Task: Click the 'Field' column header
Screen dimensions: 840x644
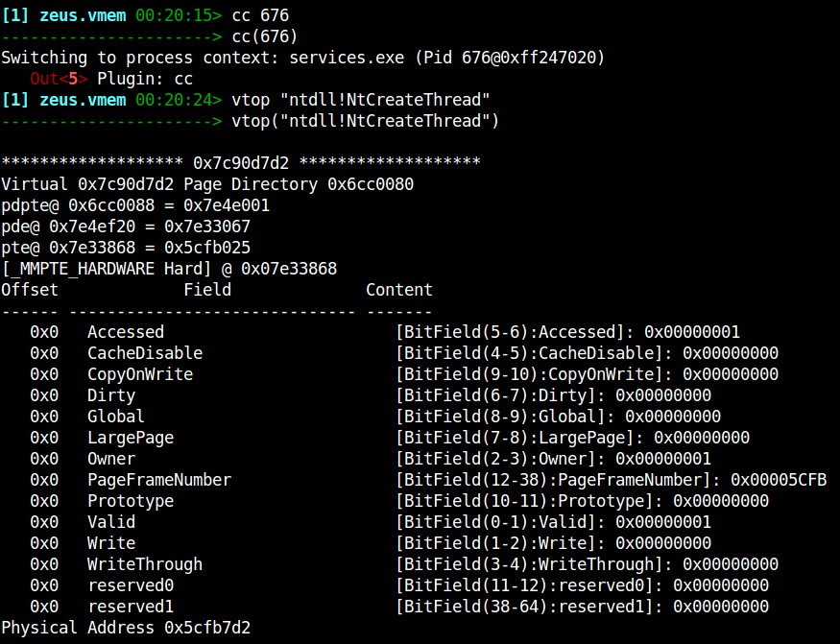Action: 207,290
